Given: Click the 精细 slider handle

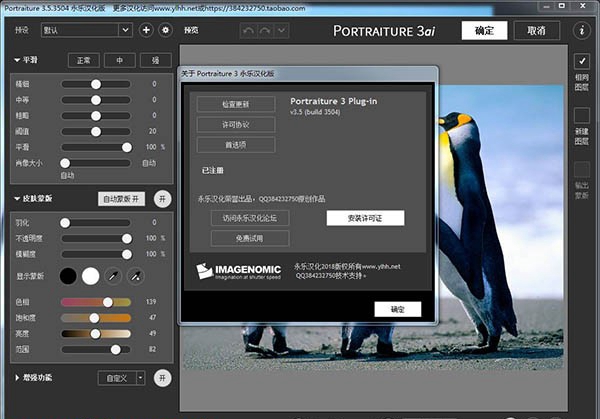Looking at the screenshot, I should [x=96, y=84].
